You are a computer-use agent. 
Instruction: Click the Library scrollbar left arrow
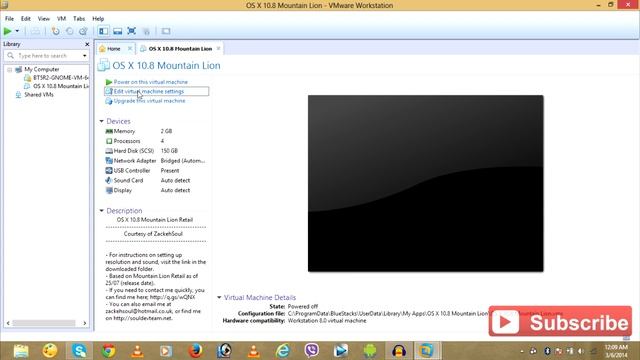[8, 323]
